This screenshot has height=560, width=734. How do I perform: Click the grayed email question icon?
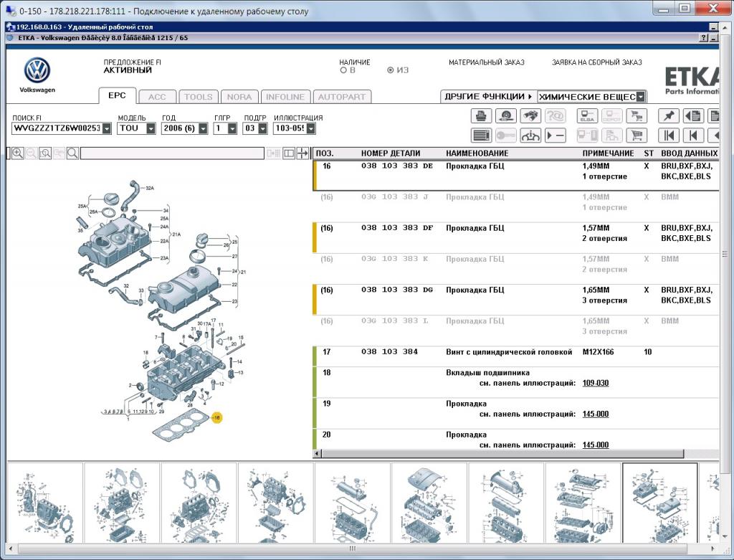556,115
